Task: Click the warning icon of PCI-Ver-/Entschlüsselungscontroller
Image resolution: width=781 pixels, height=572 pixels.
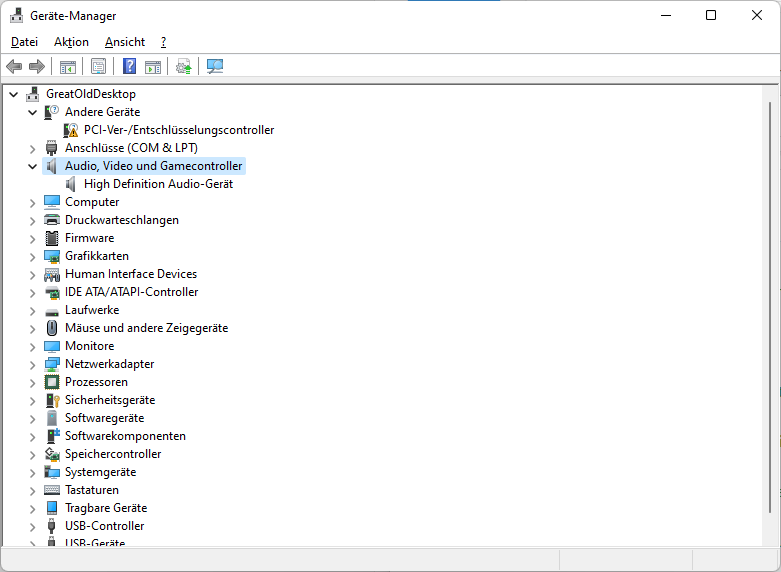Action: tap(71, 130)
